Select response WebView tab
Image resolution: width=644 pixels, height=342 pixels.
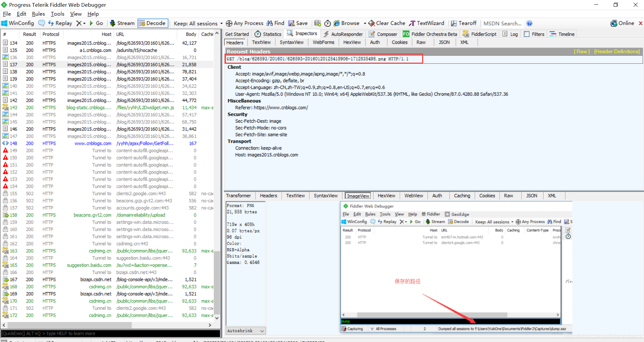(x=413, y=196)
